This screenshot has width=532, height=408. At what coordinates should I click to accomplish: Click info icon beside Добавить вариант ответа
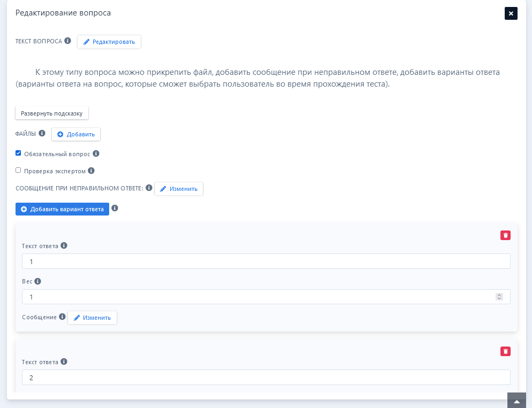[115, 208]
